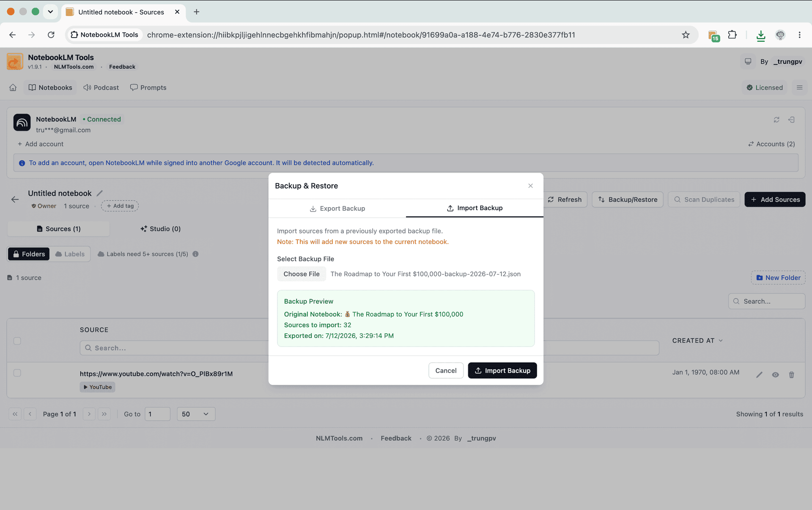
Task: Tick the checkbox for the YouTube source row
Action: pyautogui.click(x=17, y=373)
